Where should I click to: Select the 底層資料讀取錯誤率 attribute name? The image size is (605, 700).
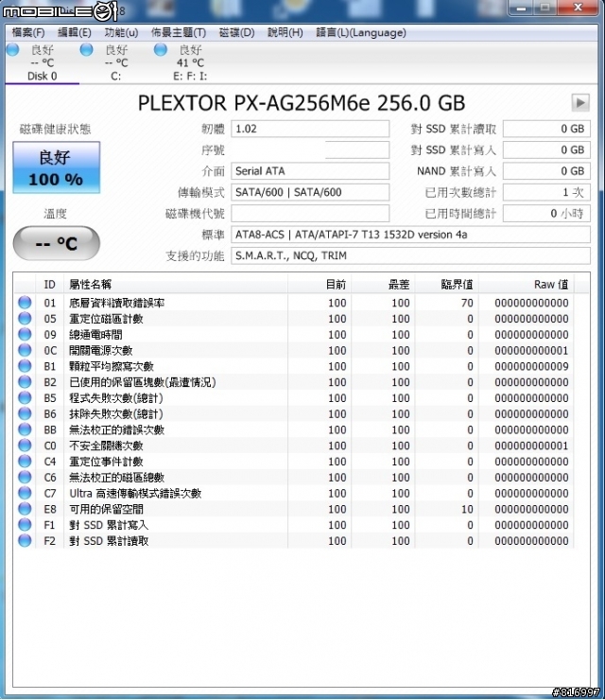click(x=117, y=303)
